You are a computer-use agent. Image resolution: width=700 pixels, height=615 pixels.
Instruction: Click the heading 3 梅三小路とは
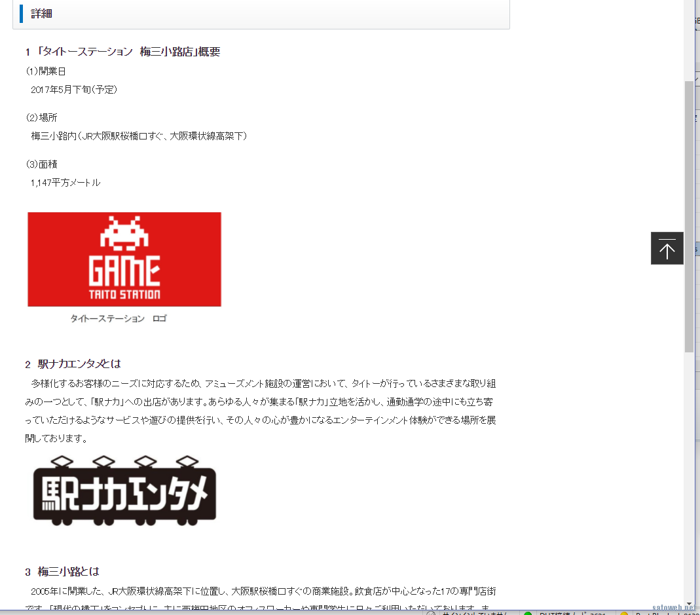[x=62, y=572]
